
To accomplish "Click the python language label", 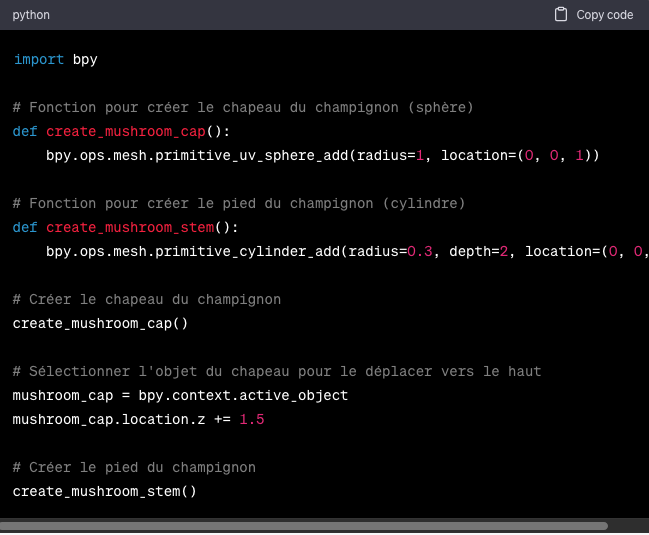I will (31, 15).
